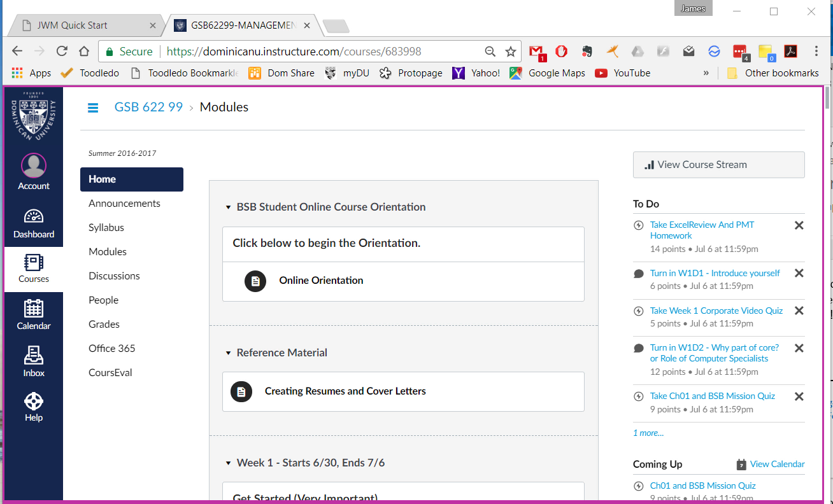The image size is (833, 504).
Task: Toggle the hamburger course navigation menu
Action: click(93, 108)
